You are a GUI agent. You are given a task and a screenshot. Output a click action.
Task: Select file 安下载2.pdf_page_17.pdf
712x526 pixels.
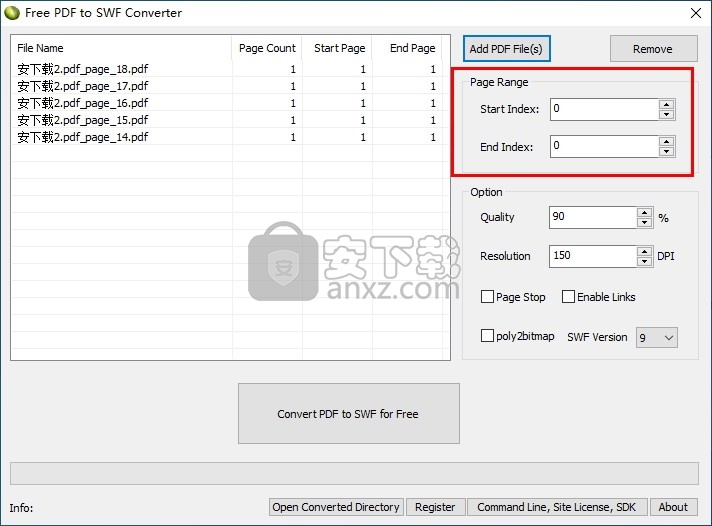click(83, 86)
